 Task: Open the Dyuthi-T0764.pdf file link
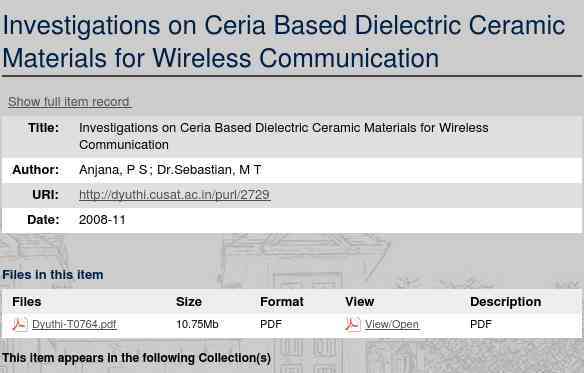(74, 325)
